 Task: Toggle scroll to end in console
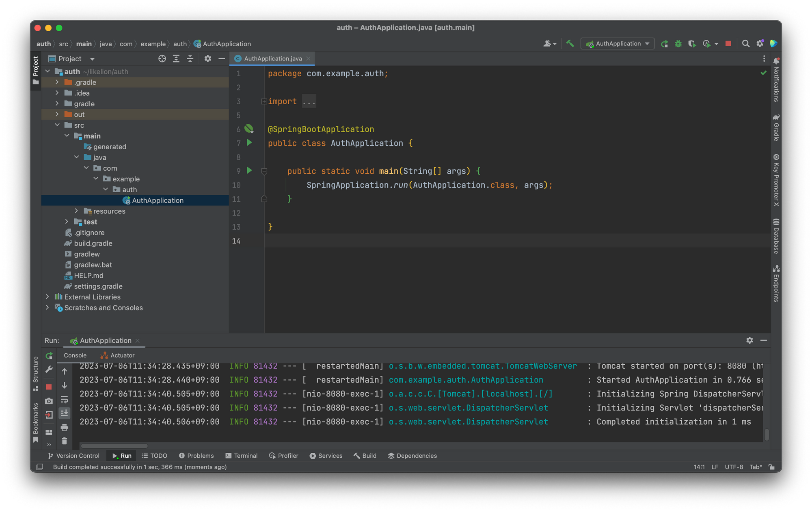[64, 413]
